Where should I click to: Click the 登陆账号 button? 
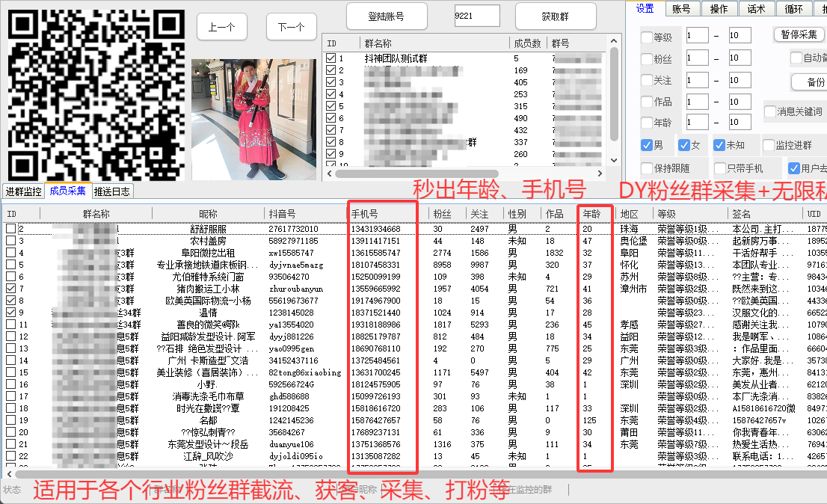coord(386,16)
